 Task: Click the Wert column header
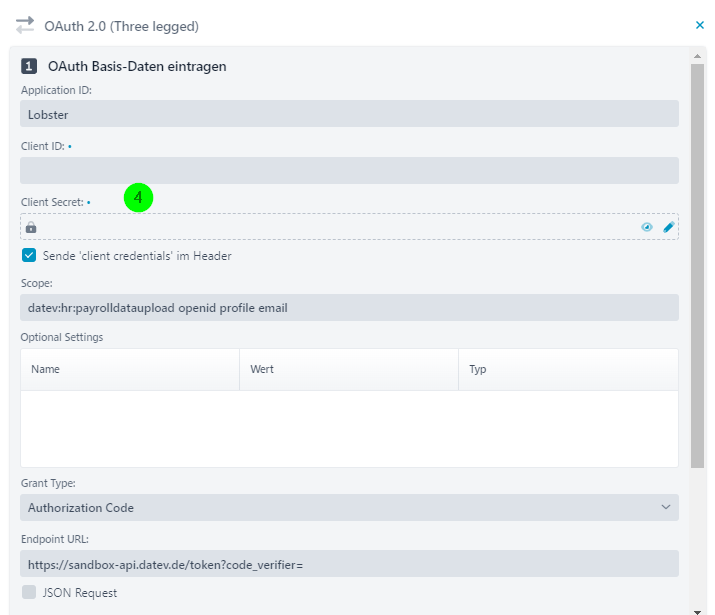coord(349,369)
